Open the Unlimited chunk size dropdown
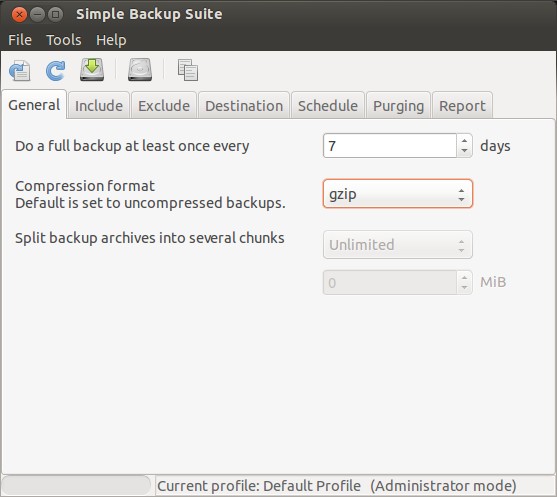The width and height of the screenshot is (557, 497). click(398, 244)
